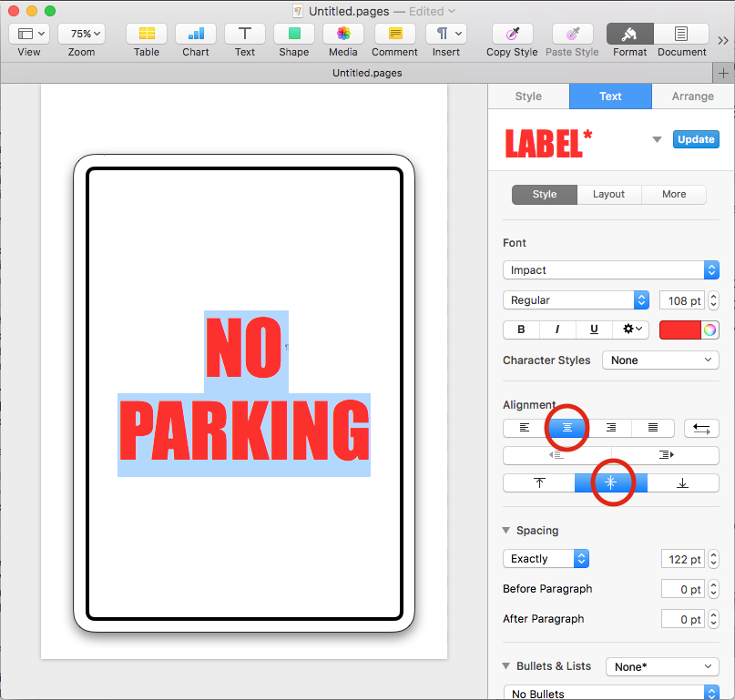
Task: Open the Character Styles dropdown
Action: [x=660, y=360]
